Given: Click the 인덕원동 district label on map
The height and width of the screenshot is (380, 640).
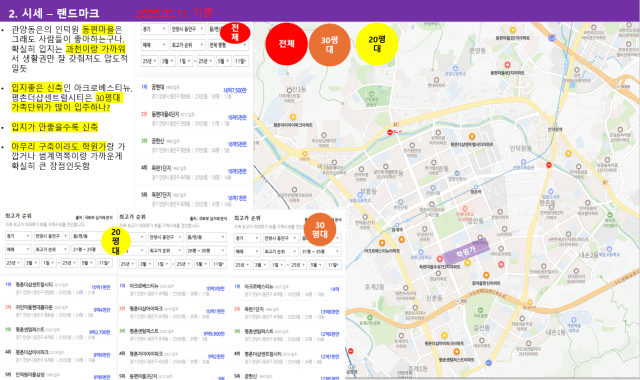Looking at the screenshot, I should coord(521,148).
